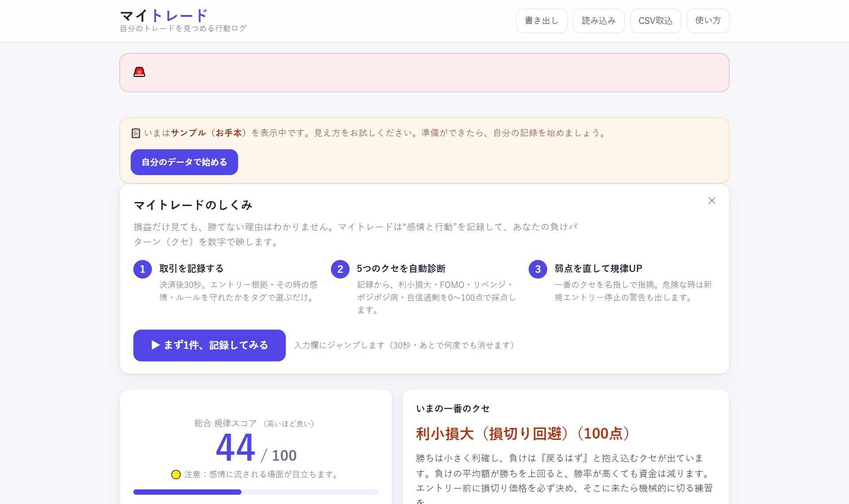Click the 入力欄にジャンプします hint text
The image size is (849, 504).
(x=404, y=345)
